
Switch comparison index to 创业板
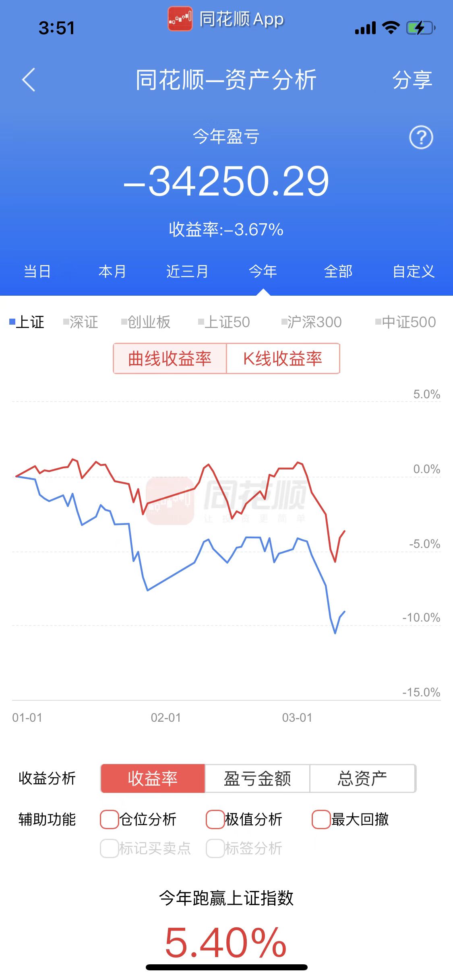point(146,322)
